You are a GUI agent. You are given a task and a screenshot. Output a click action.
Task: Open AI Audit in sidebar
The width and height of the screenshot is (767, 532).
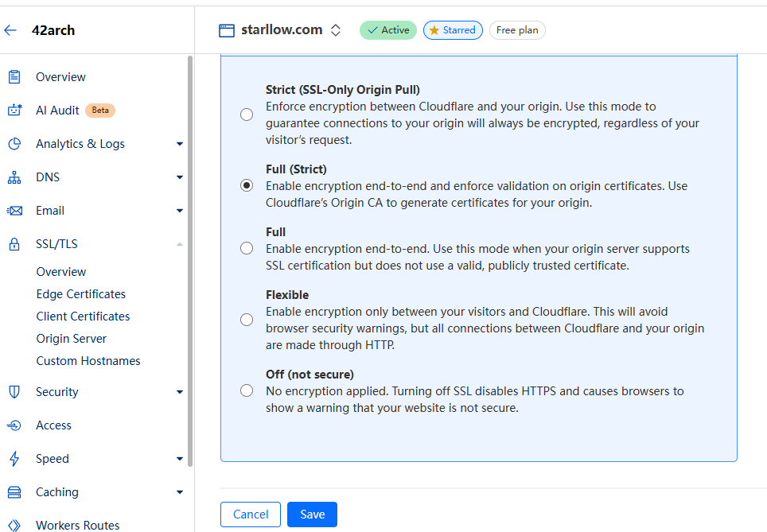tap(57, 110)
